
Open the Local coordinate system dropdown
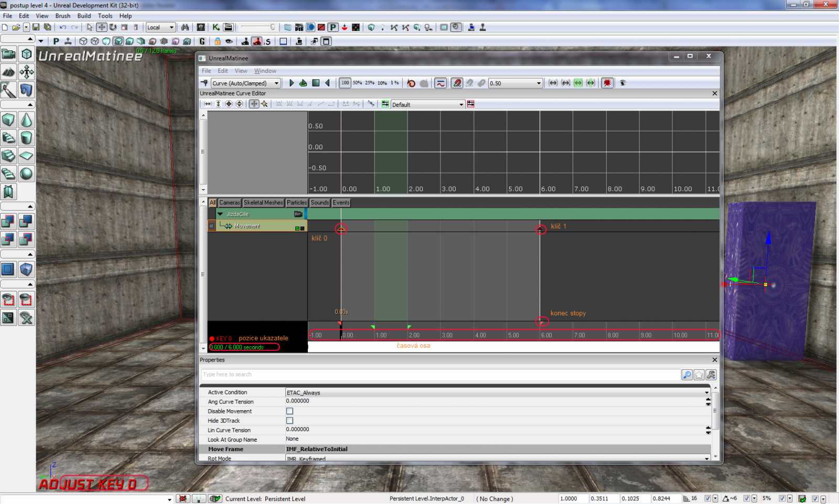pos(160,27)
